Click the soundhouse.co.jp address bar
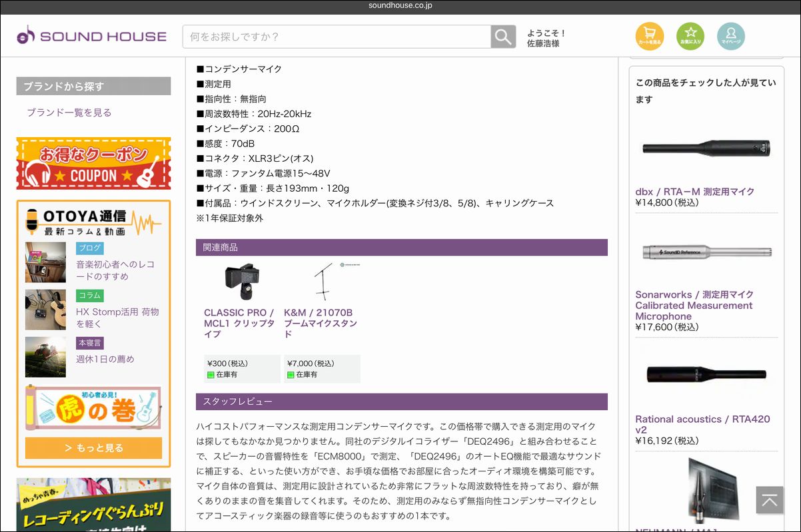The width and height of the screenshot is (801, 532). pyautogui.click(x=400, y=6)
